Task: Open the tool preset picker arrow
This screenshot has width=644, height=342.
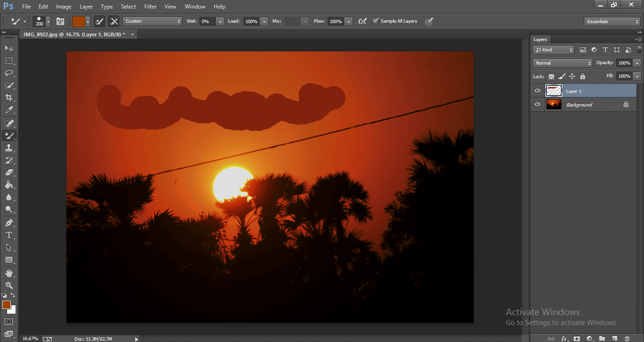Action: point(25,21)
